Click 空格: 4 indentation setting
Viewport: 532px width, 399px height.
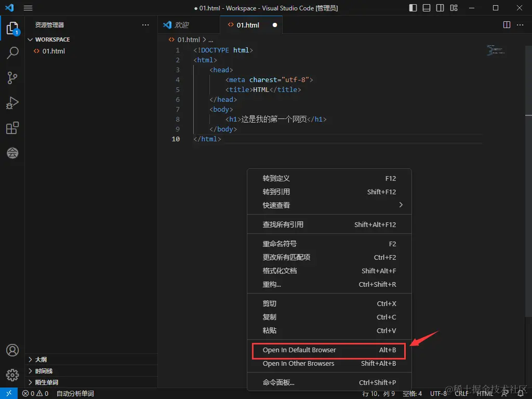coord(412,394)
